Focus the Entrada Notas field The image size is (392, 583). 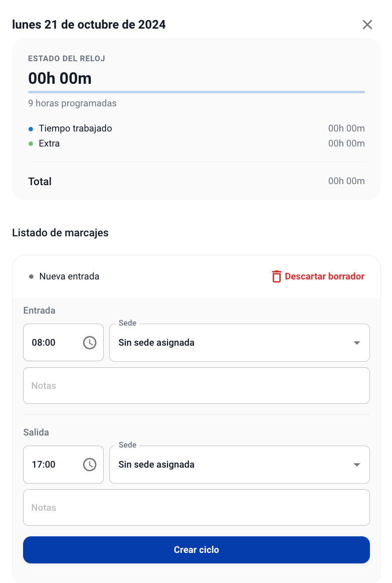196,386
